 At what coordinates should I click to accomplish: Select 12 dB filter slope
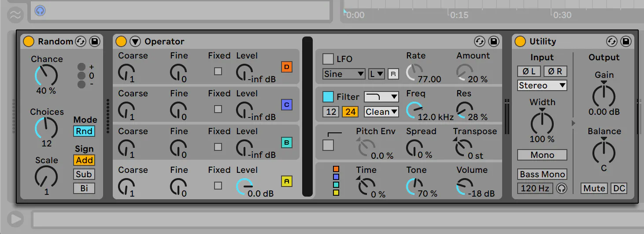coord(331,112)
